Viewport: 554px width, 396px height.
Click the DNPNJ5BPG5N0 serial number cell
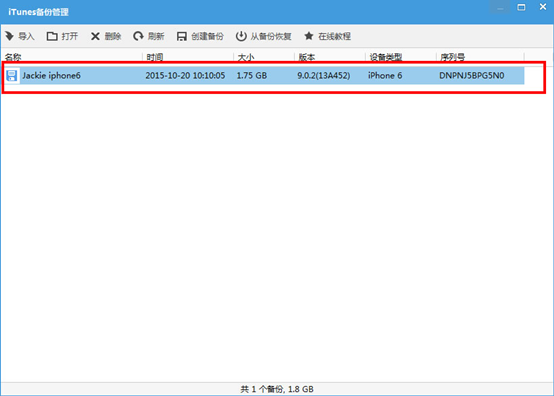point(472,75)
